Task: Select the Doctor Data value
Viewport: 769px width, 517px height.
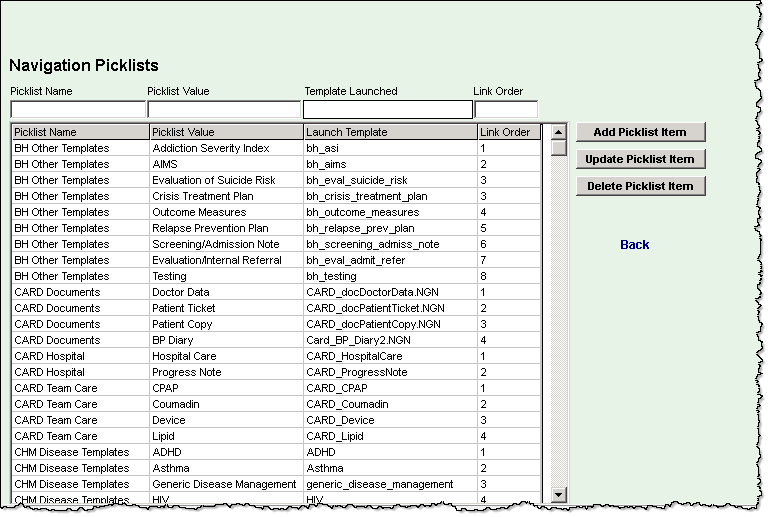Action: click(226, 292)
